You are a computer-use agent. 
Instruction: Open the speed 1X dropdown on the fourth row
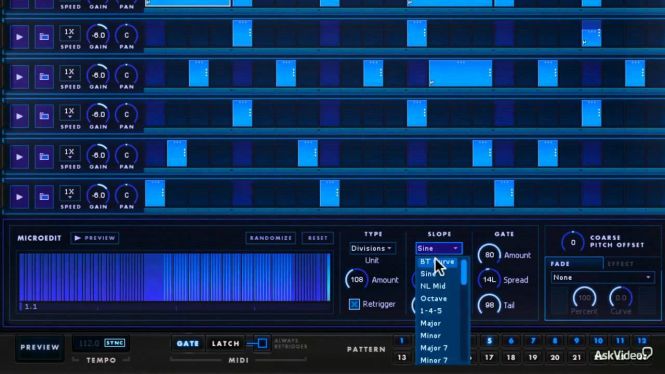(70, 113)
